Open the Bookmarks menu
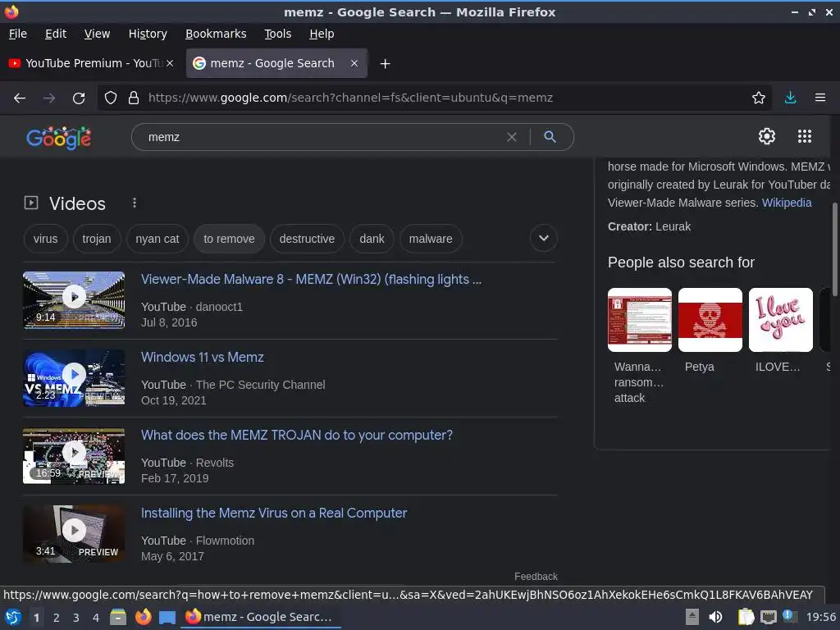 pos(216,34)
